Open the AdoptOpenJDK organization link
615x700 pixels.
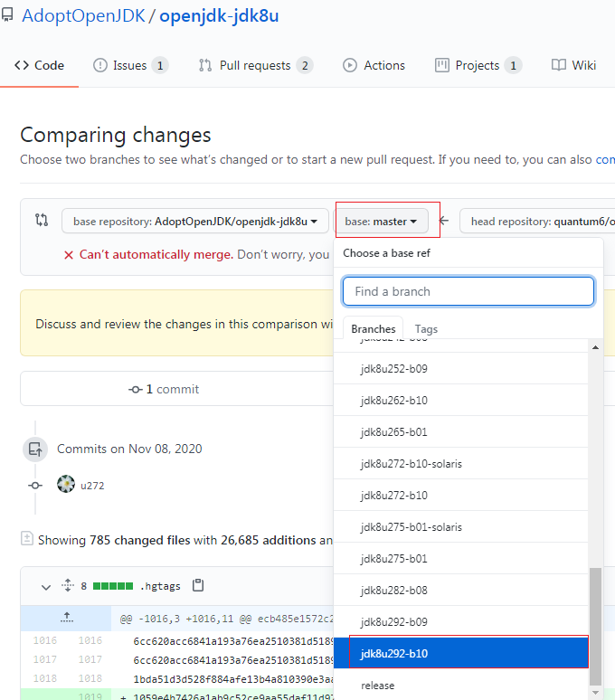83,15
